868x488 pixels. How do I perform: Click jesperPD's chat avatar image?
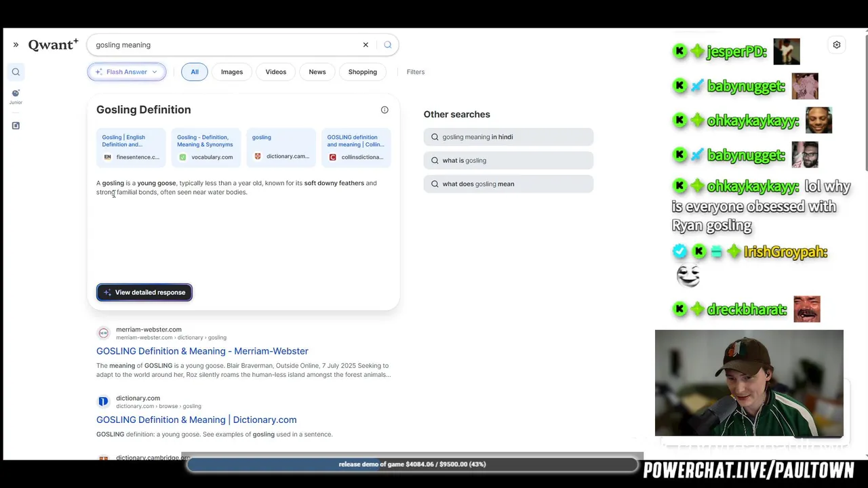click(x=787, y=52)
